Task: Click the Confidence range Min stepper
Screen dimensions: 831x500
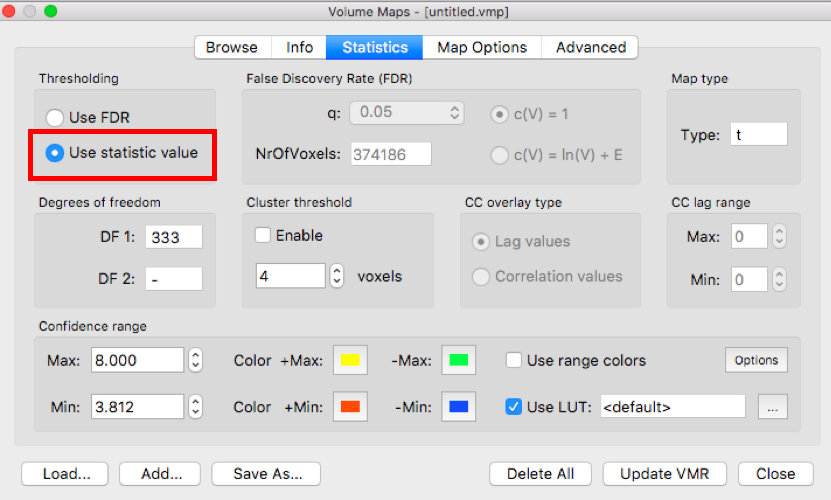Action: point(196,407)
